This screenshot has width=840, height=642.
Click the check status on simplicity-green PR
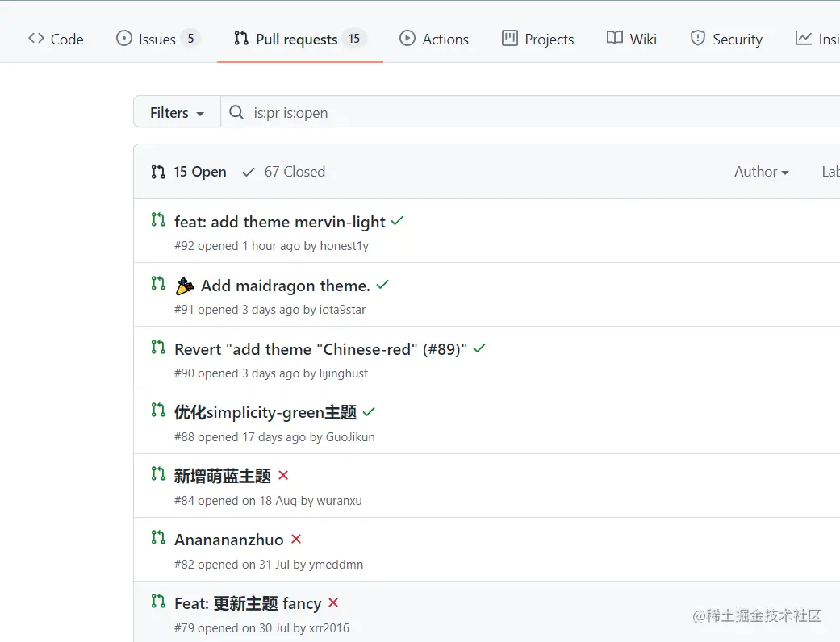[369, 412]
